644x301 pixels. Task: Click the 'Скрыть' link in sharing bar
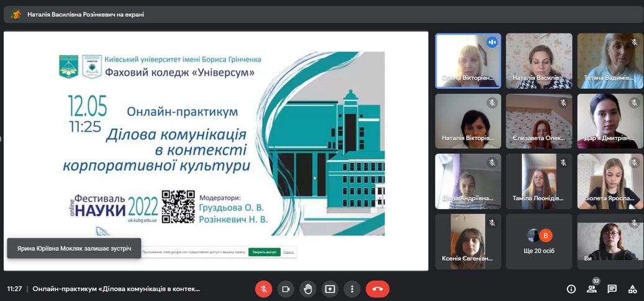[288, 252]
